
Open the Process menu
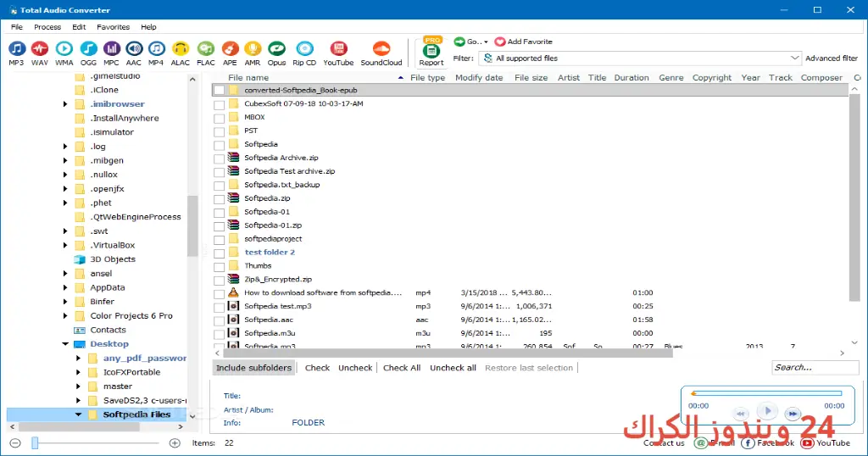pos(47,26)
